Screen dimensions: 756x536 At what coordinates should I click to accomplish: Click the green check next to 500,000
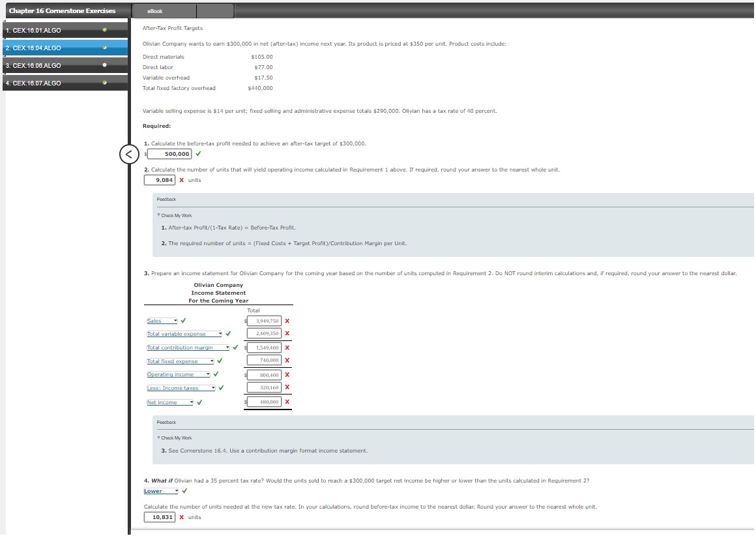[x=198, y=154]
